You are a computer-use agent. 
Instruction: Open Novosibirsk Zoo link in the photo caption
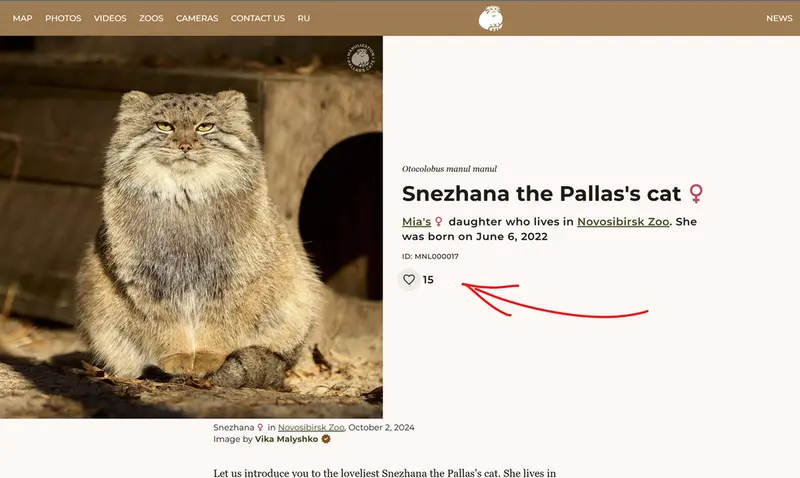311,427
